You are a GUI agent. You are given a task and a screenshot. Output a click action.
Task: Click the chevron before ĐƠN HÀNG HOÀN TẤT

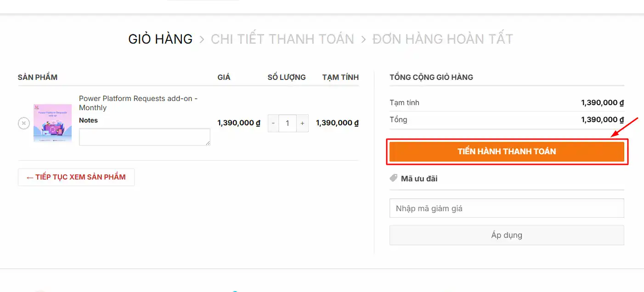[363, 39]
